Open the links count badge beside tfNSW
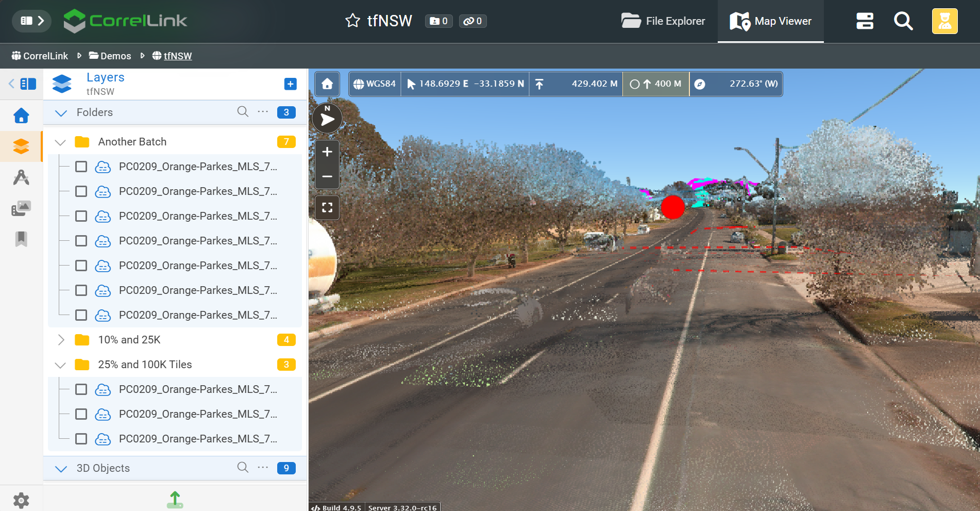The width and height of the screenshot is (980, 511). pyautogui.click(x=472, y=21)
